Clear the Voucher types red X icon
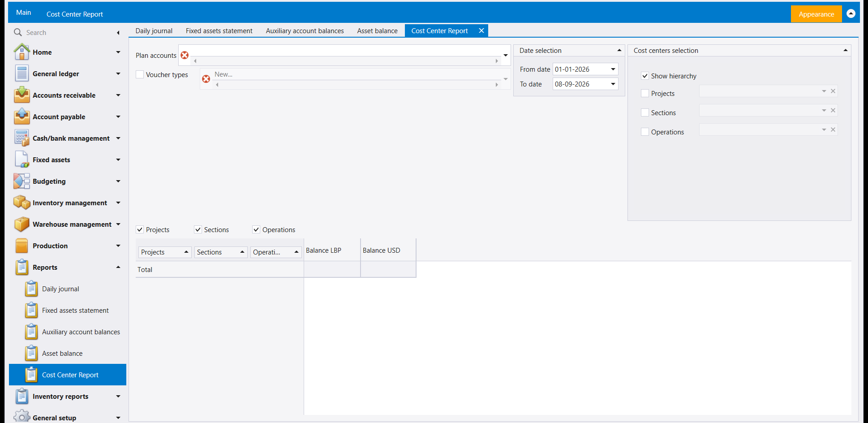The height and width of the screenshot is (423, 868). (x=206, y=79)
